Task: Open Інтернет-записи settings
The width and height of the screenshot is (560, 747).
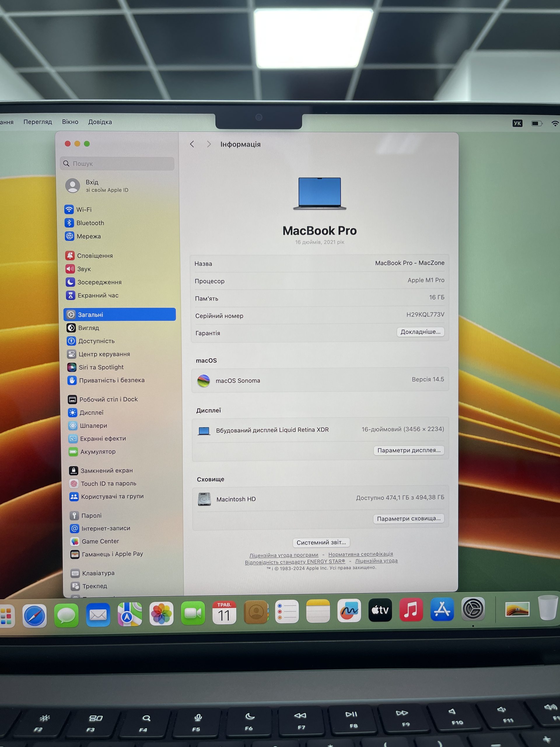Action: pyautogui.click(x=100, y=528)
